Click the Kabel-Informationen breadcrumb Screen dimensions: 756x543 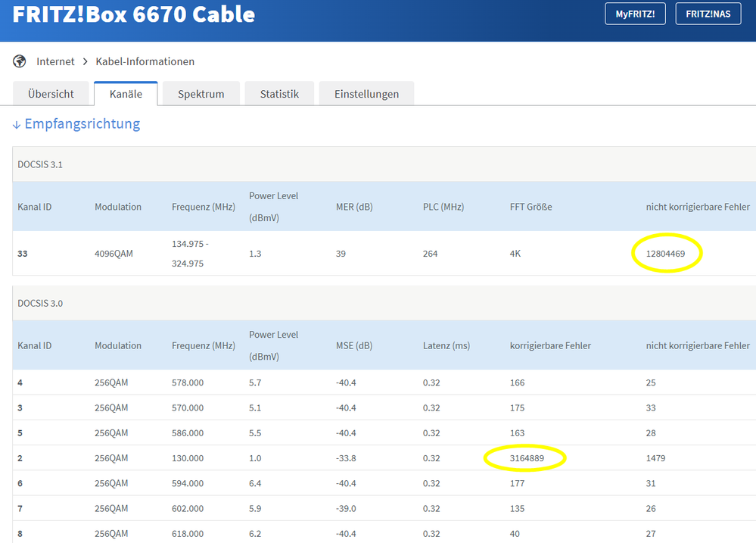coord(145,61)
